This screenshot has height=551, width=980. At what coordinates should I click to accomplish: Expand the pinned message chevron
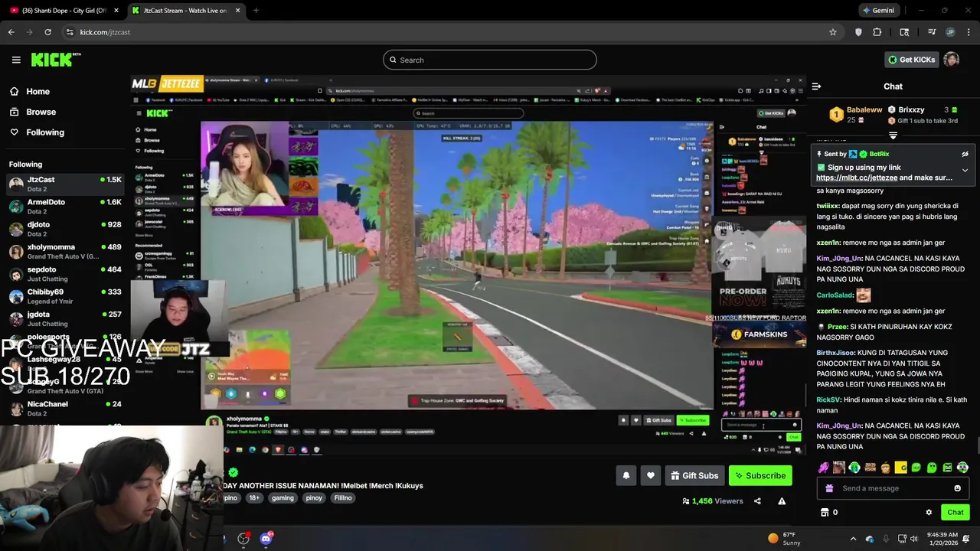point(965,170)
